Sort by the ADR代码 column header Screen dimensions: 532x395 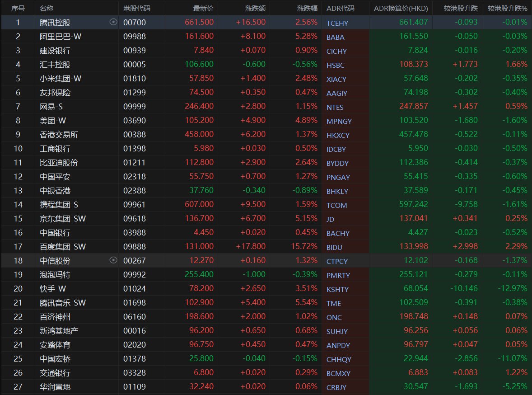tap(341, 8)
